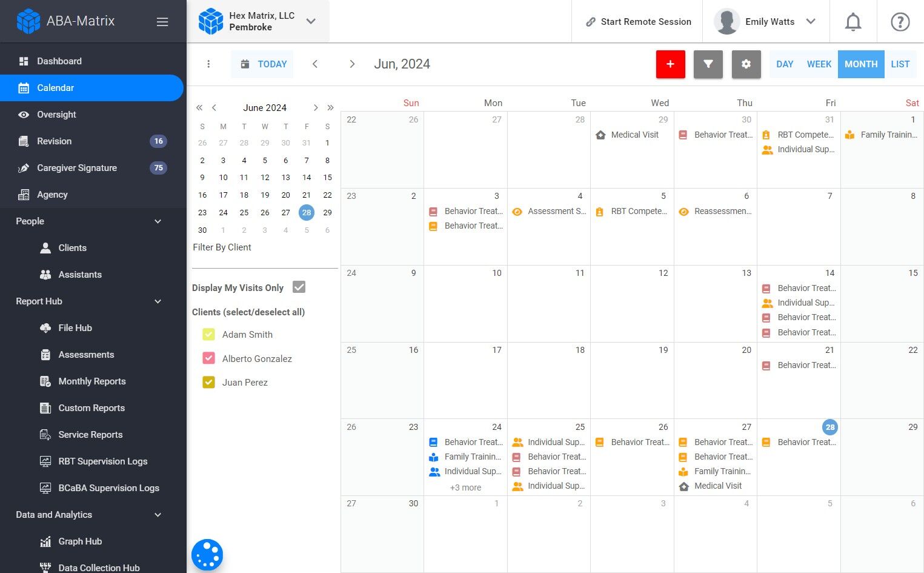Image resolution: width=924 pixels, height=573 pixels.
Task: Uncheck Juan Perez client checkbox
Action: click(x=208, y=383)
